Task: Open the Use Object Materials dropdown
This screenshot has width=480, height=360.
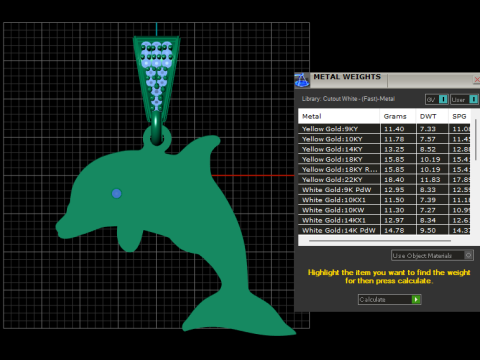Action: pyautogui.click(x=432, y=256)
